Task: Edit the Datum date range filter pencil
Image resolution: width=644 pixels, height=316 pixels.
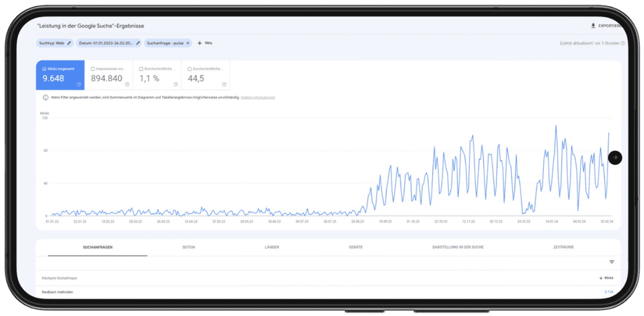Action: [138, 43]
